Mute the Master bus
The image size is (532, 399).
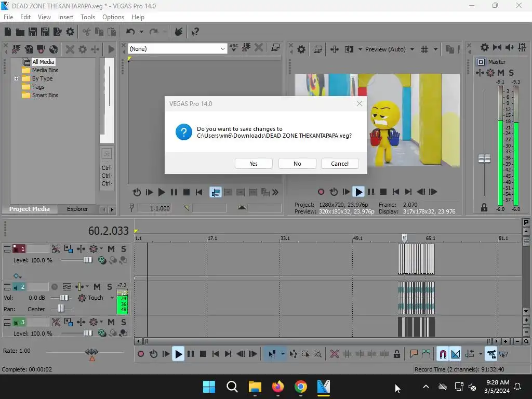click(x=501, y=73)
